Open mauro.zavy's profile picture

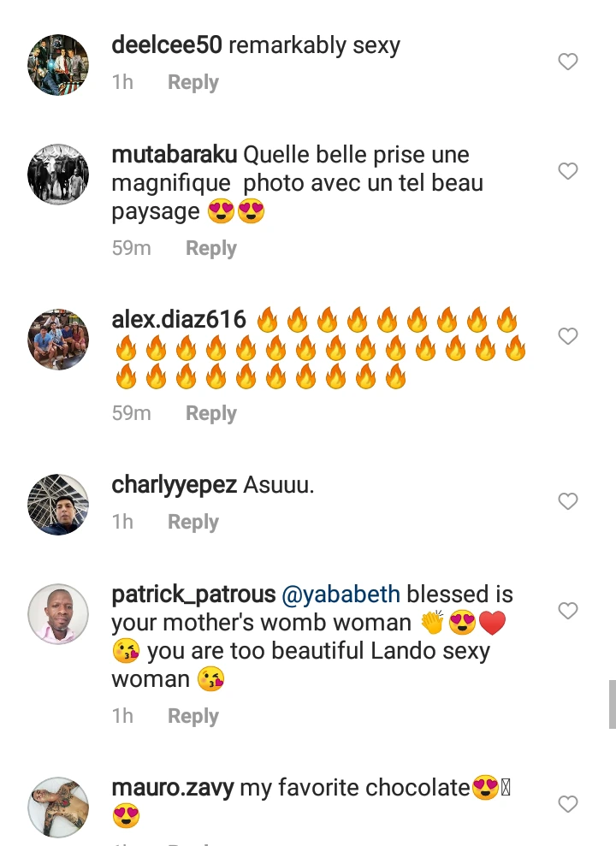[x=59, y=808]
